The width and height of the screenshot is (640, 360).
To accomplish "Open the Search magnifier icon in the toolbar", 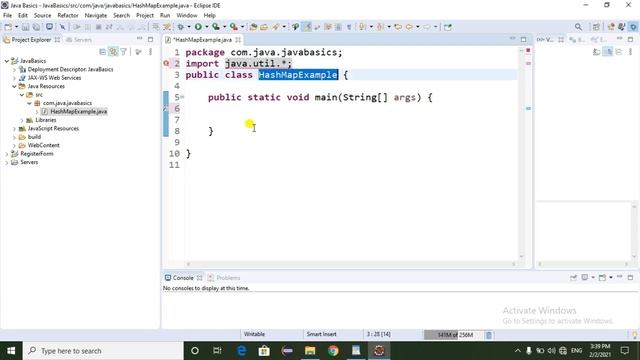I will coord(578,27).
